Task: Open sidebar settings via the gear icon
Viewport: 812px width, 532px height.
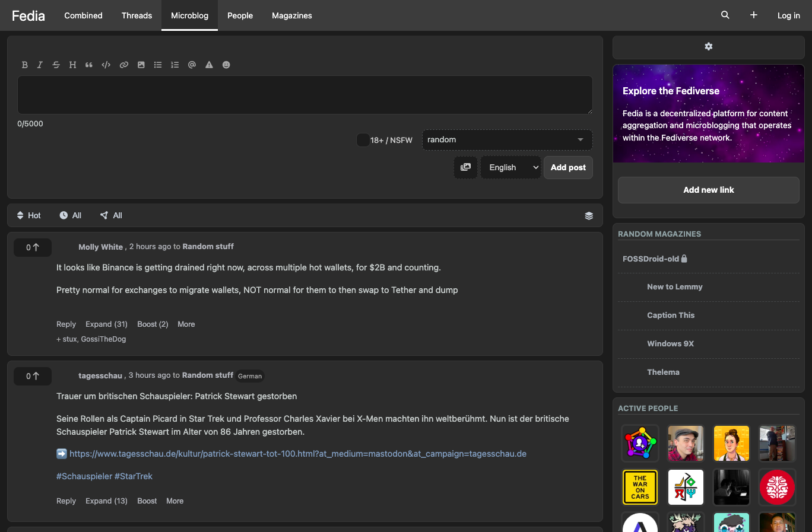Action: (709, 47)
